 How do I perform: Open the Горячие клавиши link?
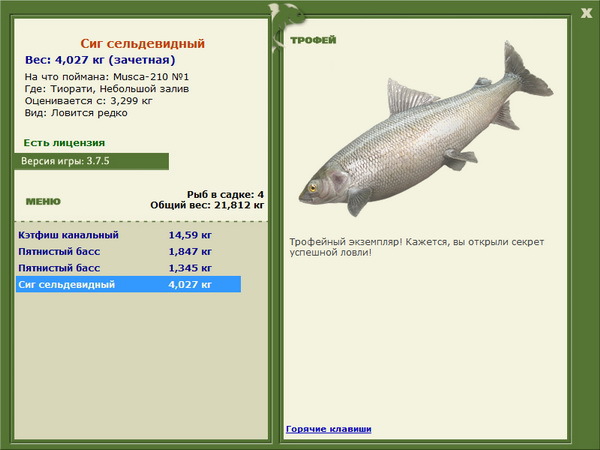(328, 429)
